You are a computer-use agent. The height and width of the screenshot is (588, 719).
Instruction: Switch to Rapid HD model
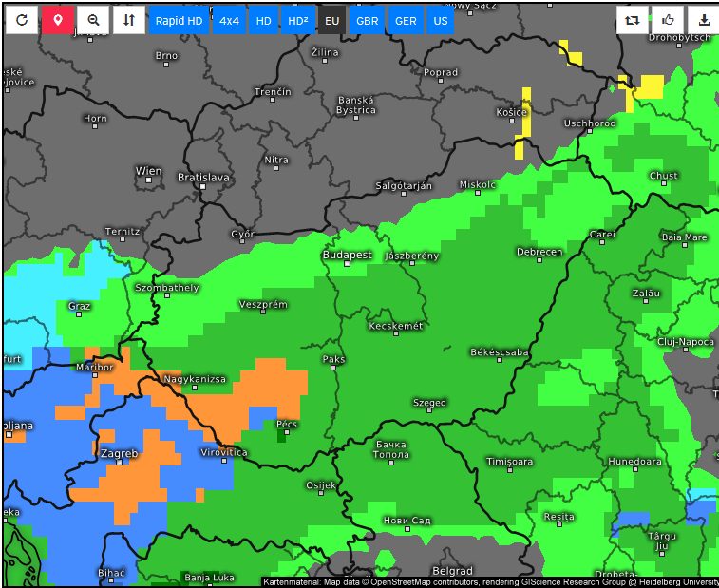point(179,21)
